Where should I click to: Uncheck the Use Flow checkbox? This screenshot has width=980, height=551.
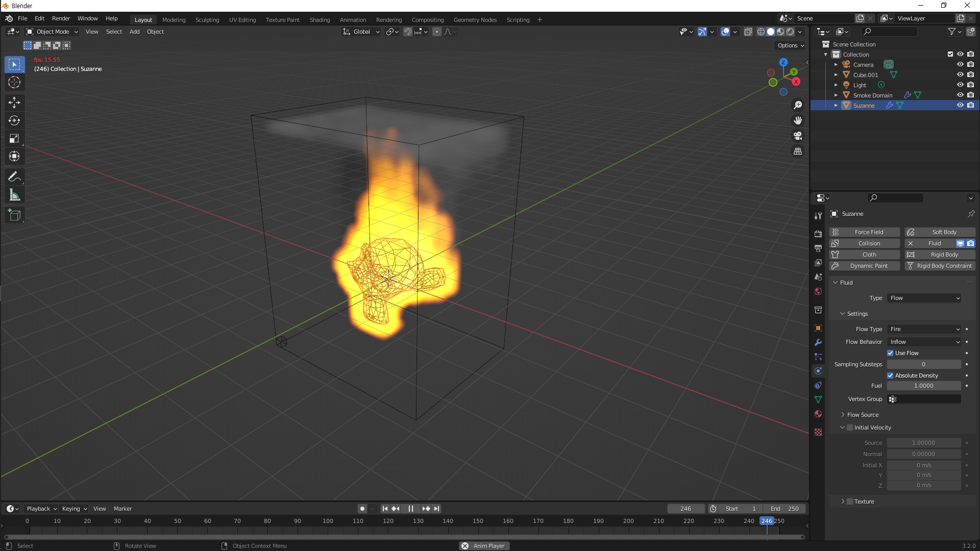pos(890,353)
